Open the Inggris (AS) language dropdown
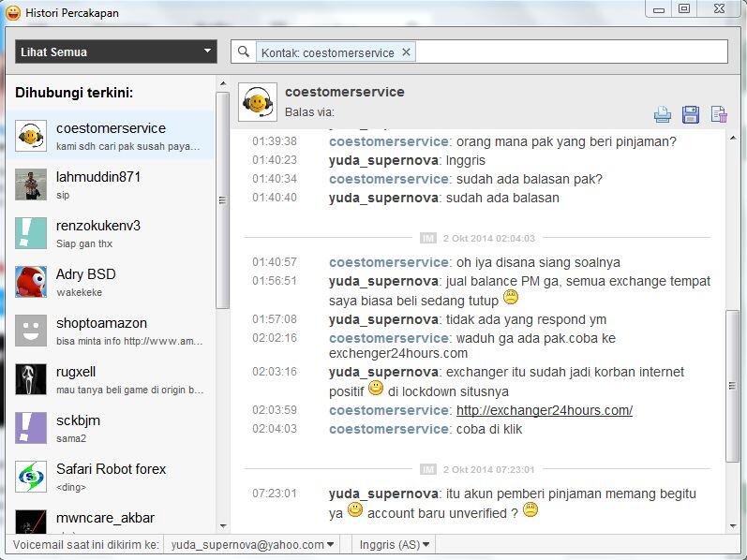Image resolution: width=747 pixels, height=560 pixels. coord(395,545)
